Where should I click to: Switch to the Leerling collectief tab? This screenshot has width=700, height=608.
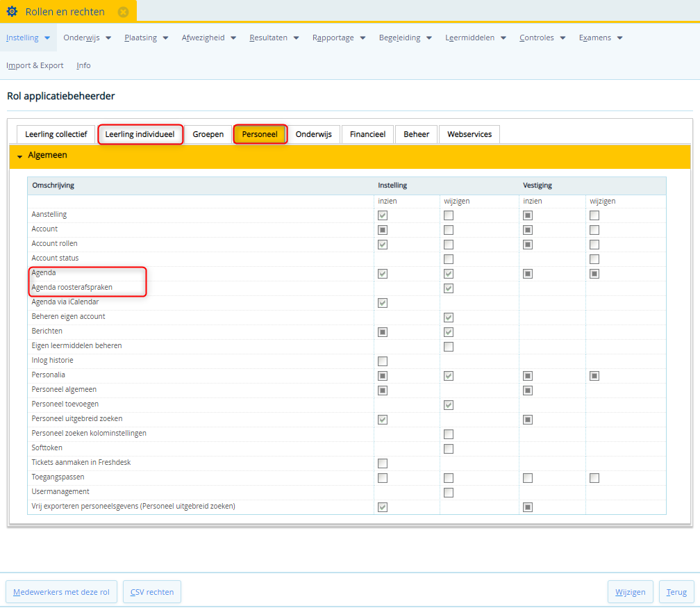tap(56, 135)
